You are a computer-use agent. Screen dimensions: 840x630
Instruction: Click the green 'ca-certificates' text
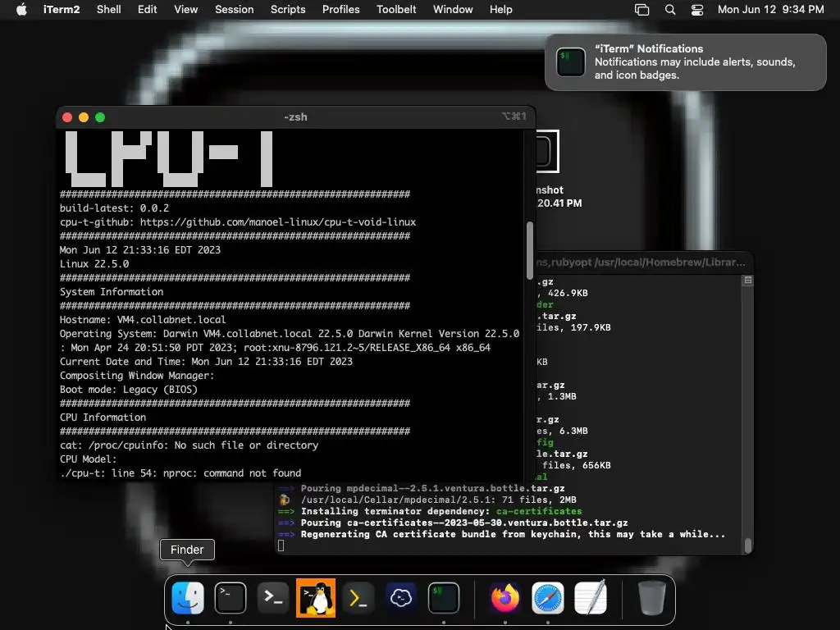tap(539, 511)
